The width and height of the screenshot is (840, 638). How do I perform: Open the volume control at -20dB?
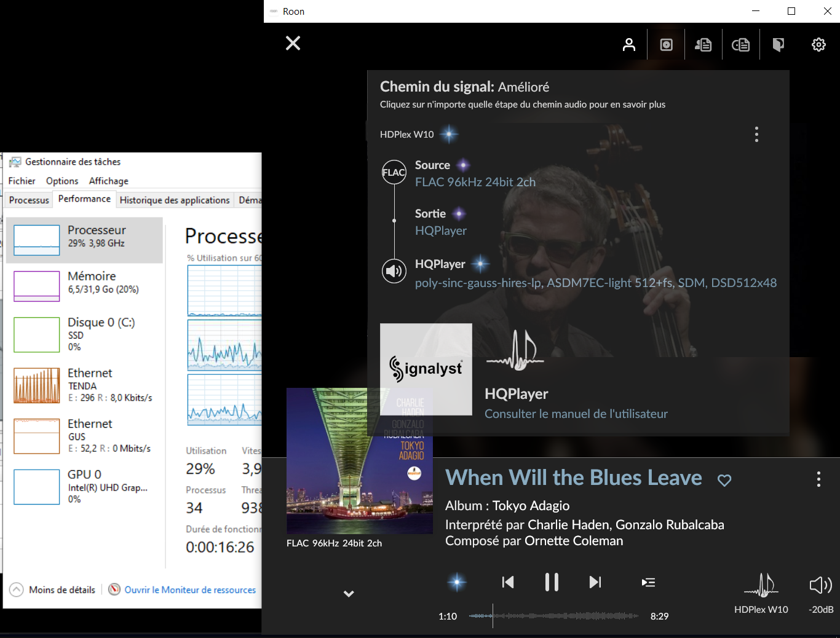(821, 594)
